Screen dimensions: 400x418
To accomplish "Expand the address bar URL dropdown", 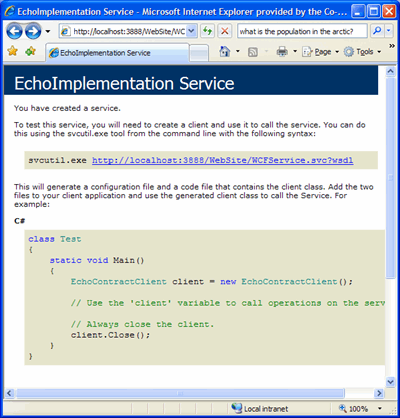I will [191, 31].
